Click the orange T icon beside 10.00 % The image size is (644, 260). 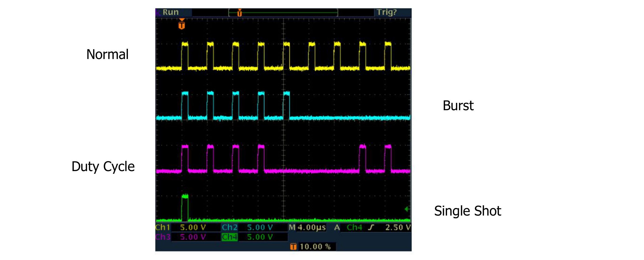click(x=293, y=247)
